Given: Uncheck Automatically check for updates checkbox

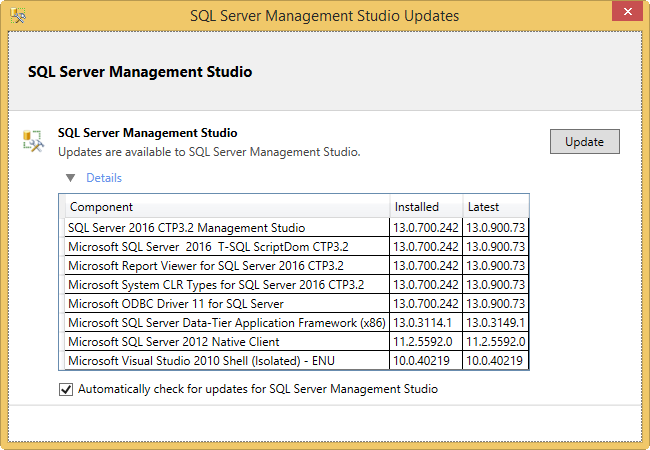Looking at the screenshot, I should 66,389.
